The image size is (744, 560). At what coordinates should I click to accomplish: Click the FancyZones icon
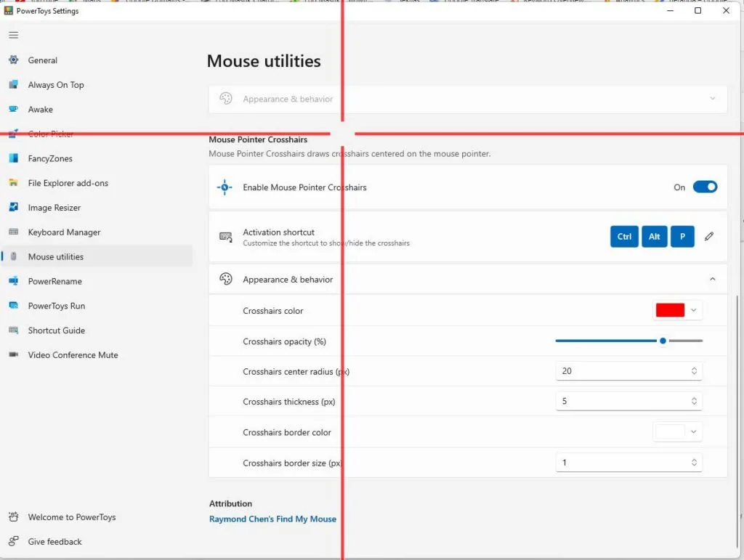(13, 158)
